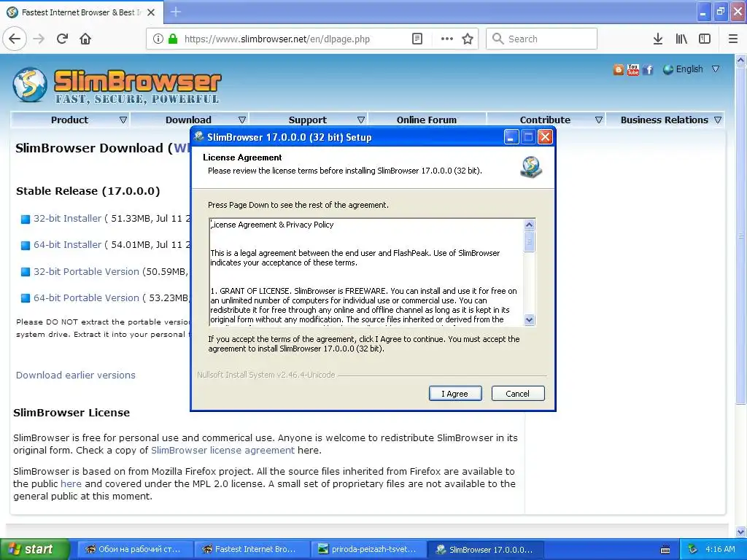Bookmark this page with the star icon
The image size is (747, 560).
[468, 39]
